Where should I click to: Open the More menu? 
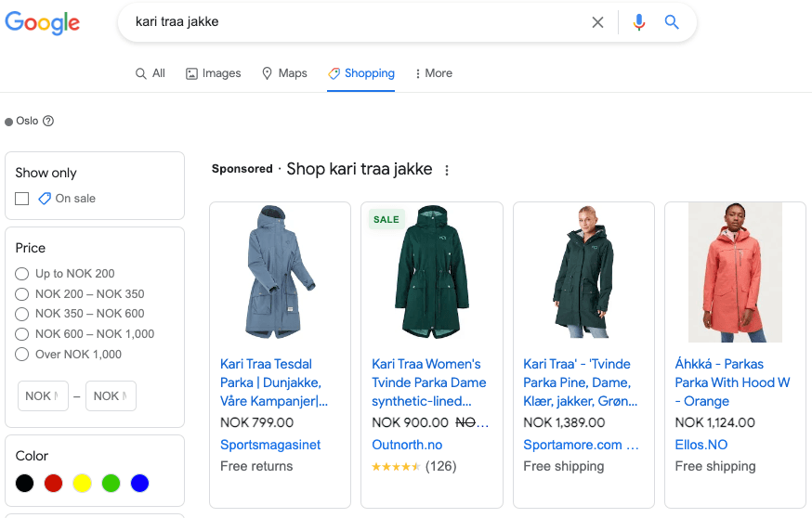(434, 73)
